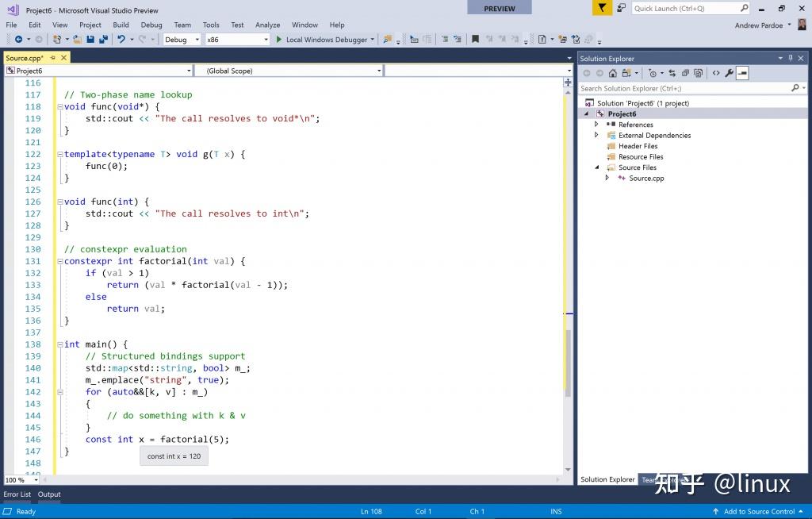Switch to the Output tab at the bottom
The height and width of the screenshot is (519, 812).
coord(48,494)
